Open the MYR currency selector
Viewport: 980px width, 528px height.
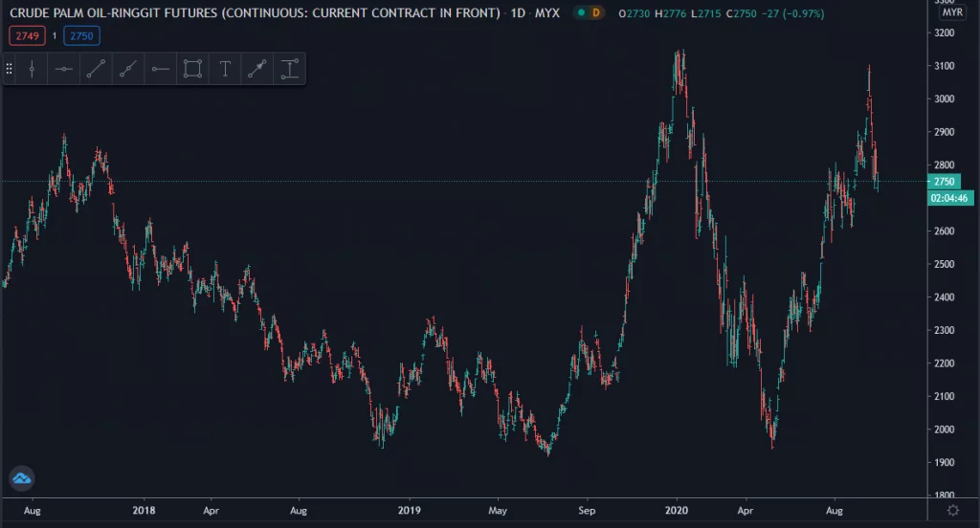(952, 12)
